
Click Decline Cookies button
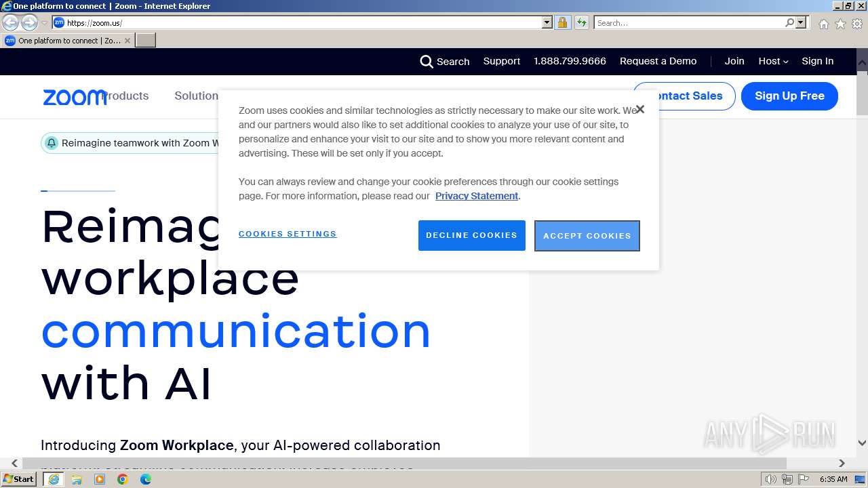472,235
